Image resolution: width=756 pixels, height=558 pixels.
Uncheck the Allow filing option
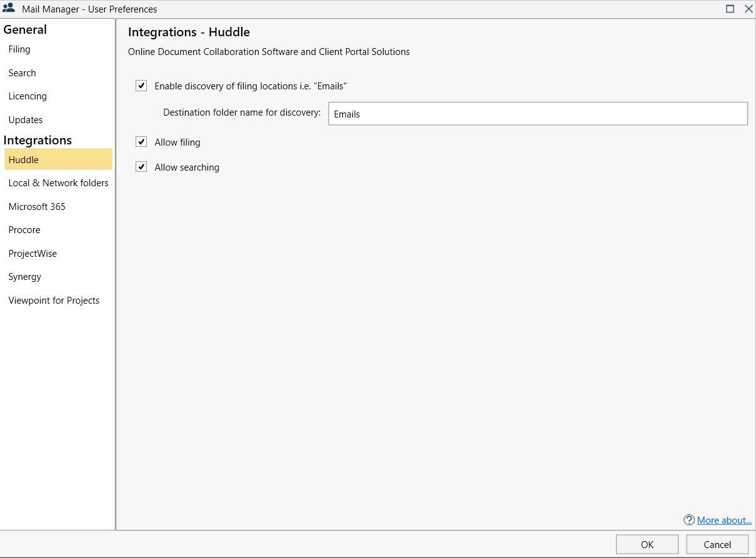(x=141, y=141)
